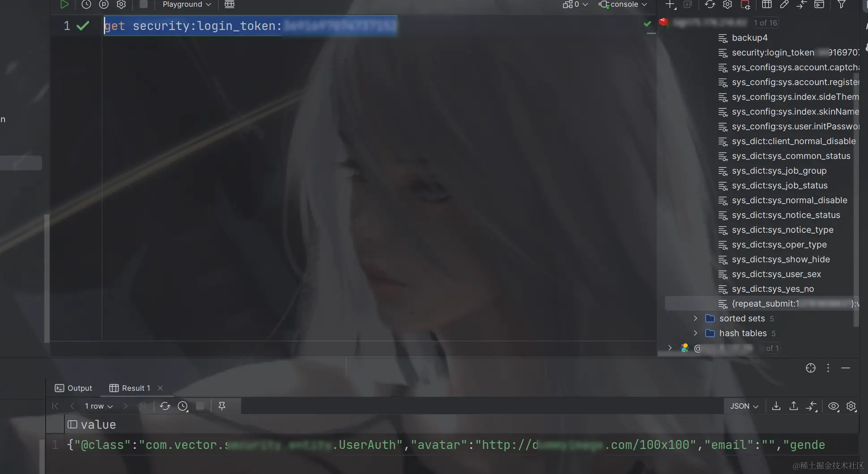The height and width of the screenshot is (474, 868).
Task: Close the Result 1 tab
Action: [x=160, y=388]
